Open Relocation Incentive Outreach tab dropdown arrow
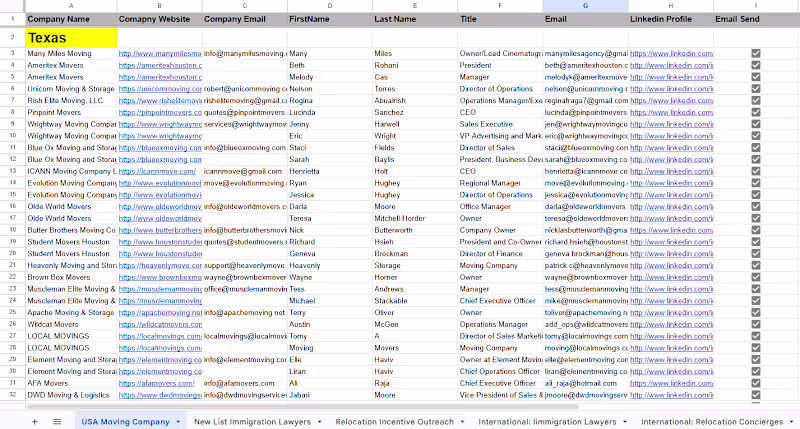800x429 pixels. tap(462, 422)
